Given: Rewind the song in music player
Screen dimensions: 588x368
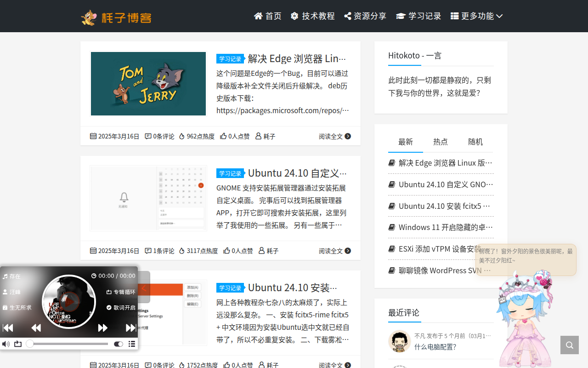Looking at the screenshot, I should click(36, 328).
